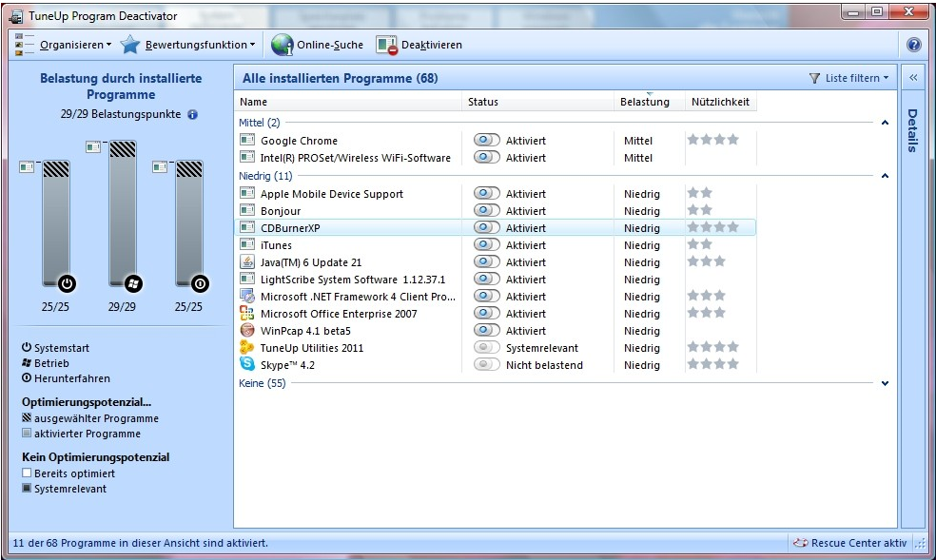Open the Bewertungsfunktion menu
The image size is (936, 560).
pos(198,45)
